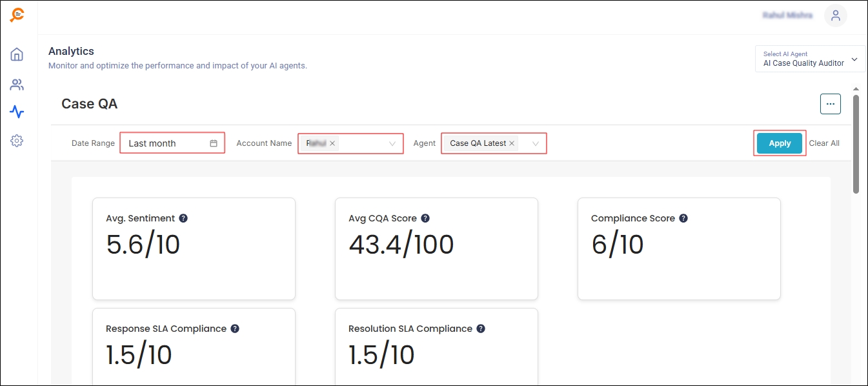
Task: Open the Settings gear icon in sidebar
Action: tap(17, 141)
